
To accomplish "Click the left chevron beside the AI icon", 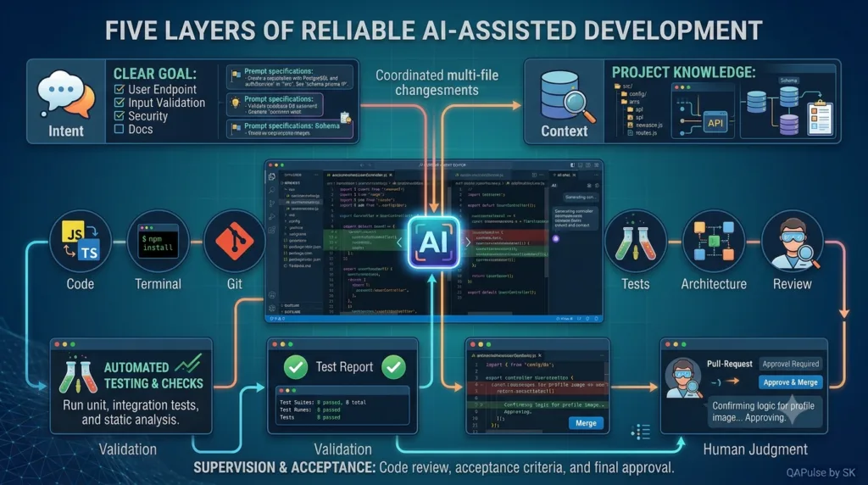I will 399,242.
